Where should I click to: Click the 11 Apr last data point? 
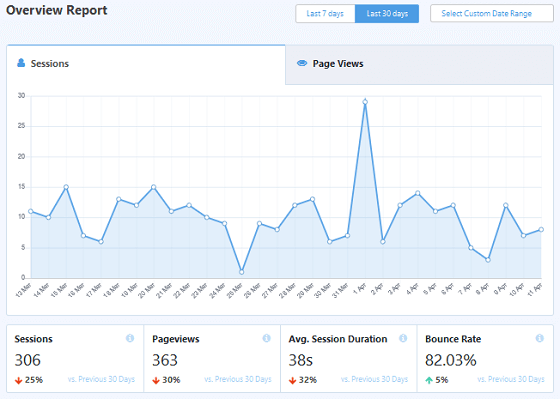pos(541,230)
